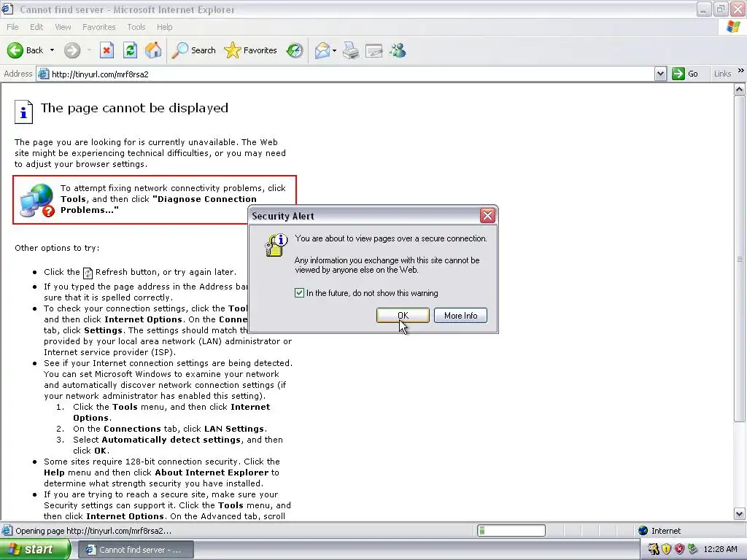Click 'Other options to try:' text
747x560 pixels.
click(57, 248)
